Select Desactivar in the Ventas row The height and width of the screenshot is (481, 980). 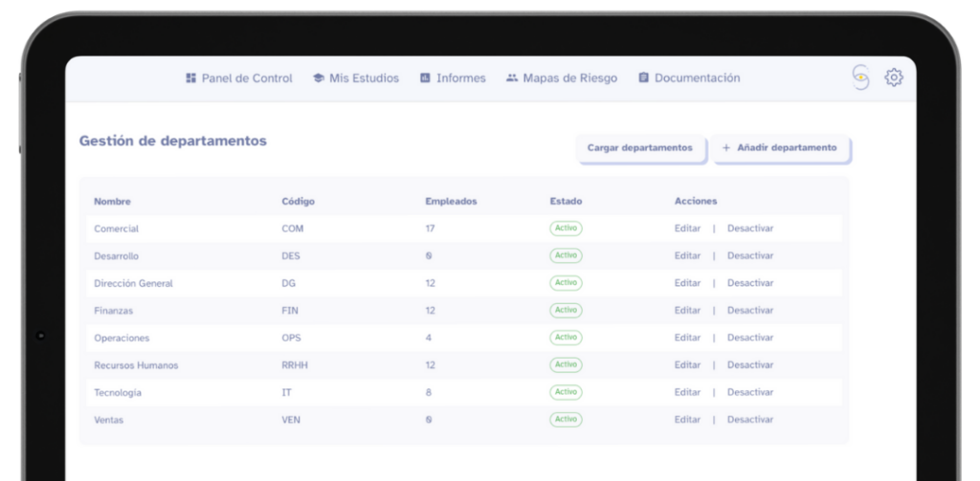tap(750, 420)
